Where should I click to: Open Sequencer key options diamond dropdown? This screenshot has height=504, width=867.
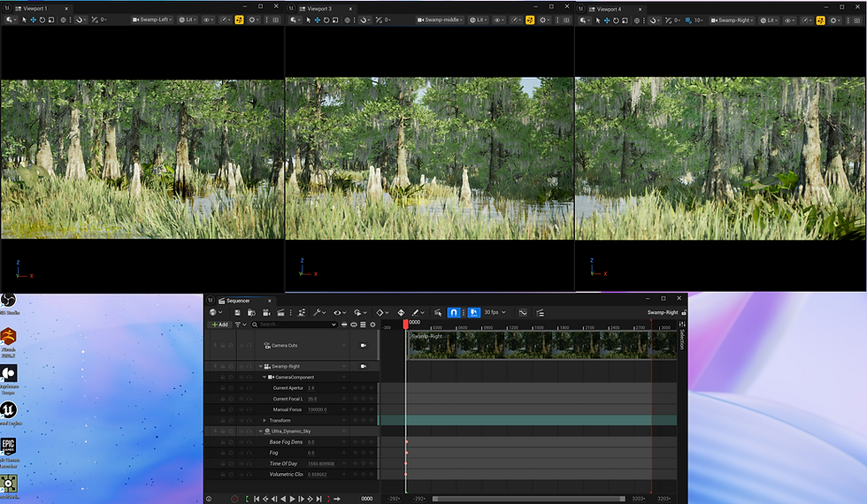click(x=382, y=313)
